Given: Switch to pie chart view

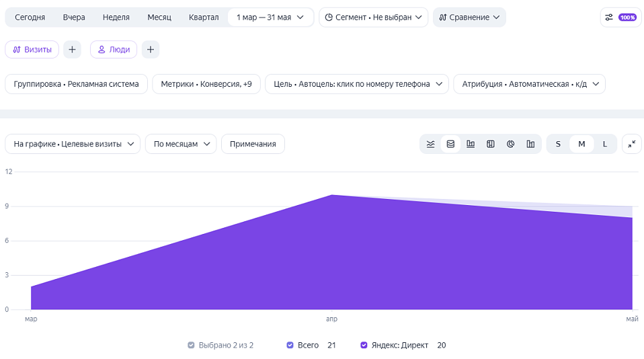Looking at the screenshot, I should click(x=510, y=144).
